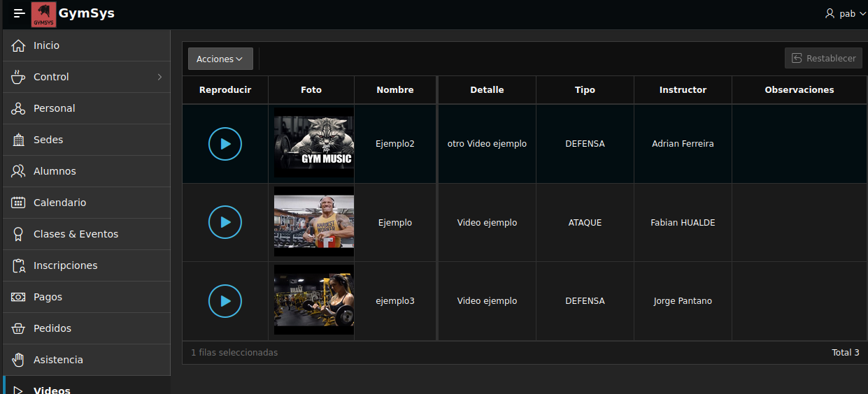The image size is (868, 394).
Task: Sort by the Reproducir column header
Action: (x=225, y=89)
